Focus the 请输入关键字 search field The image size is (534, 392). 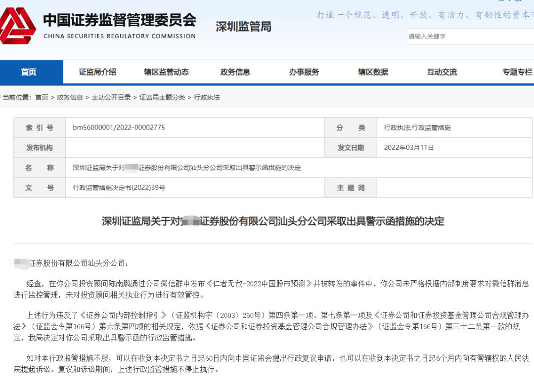point(470,37)
